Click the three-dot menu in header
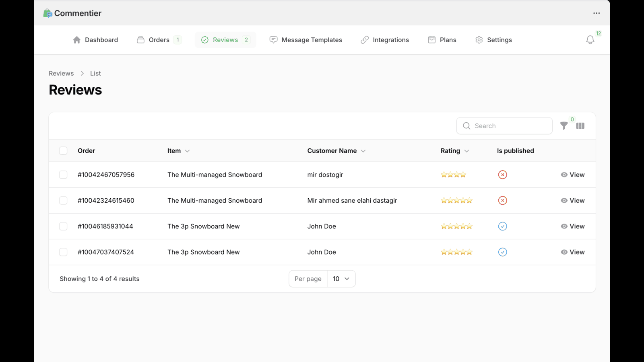The image size is (644, 362). coord(597,13)
